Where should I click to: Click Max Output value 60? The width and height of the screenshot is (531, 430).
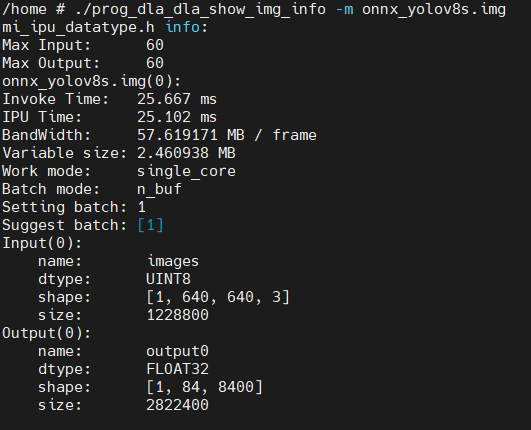tap(155, 63)
